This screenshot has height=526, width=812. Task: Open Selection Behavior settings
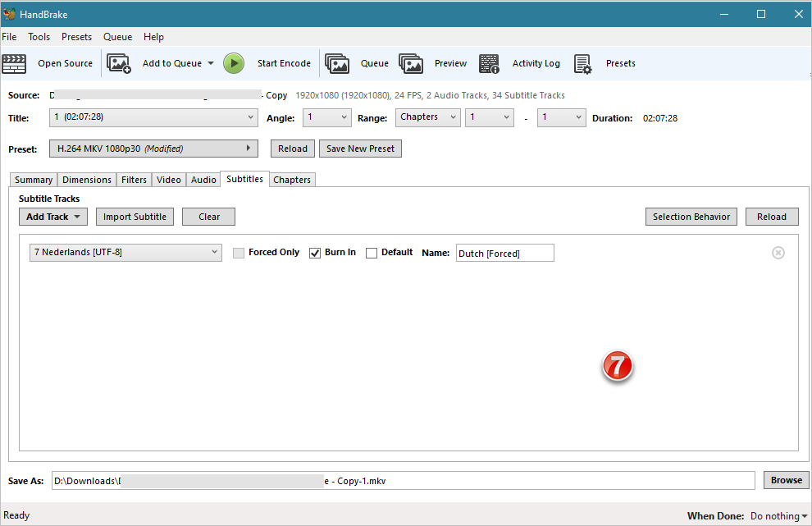pyautogui.click(x=691, y=217)
